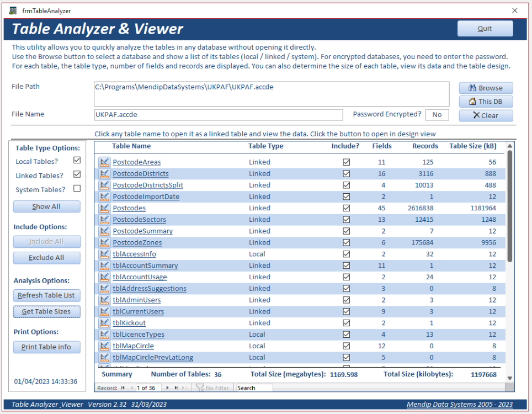This screenshot has height=414, width=532.
Task: Open the tblAccountSummary table link
Action: [x=145, y=266]
